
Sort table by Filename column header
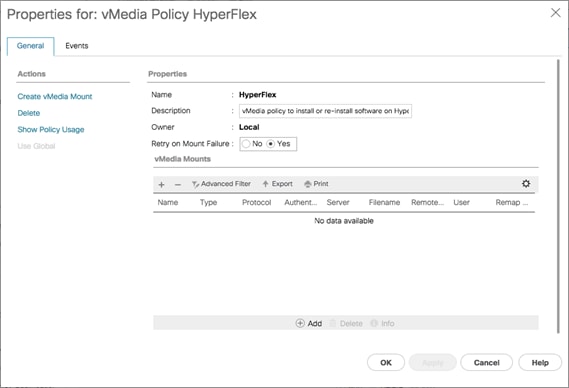click(x=384, y=203)
